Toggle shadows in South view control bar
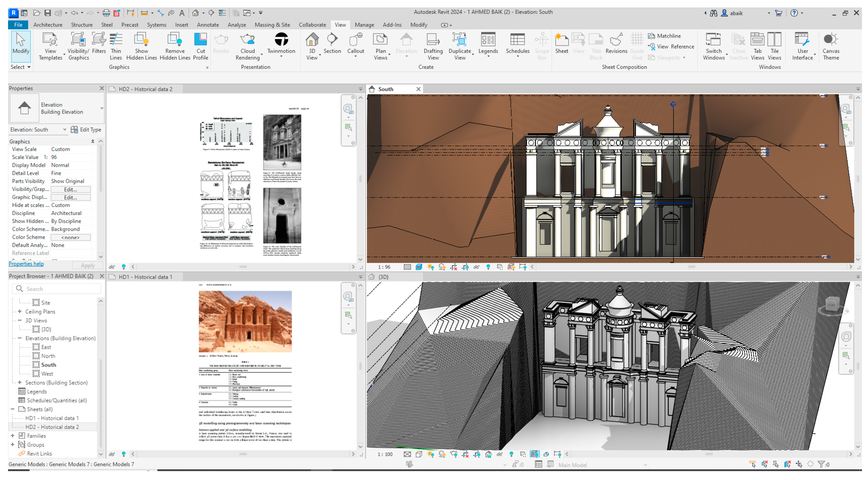 [442, 267]
